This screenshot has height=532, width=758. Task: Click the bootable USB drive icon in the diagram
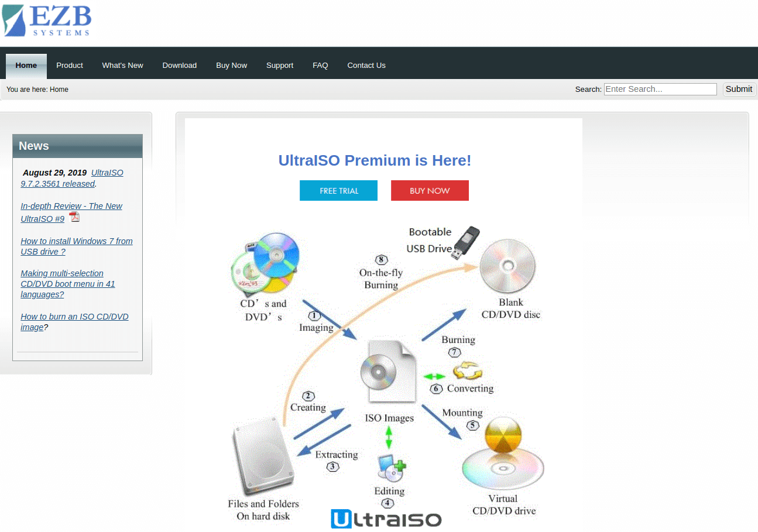point(466,242)
